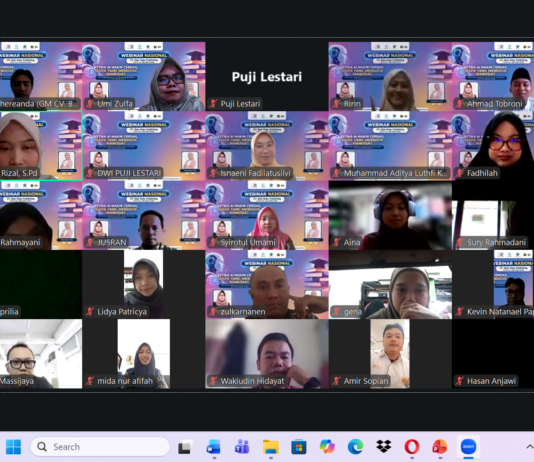Open Microsoft Edge from the taskbar

click(355, 447)
